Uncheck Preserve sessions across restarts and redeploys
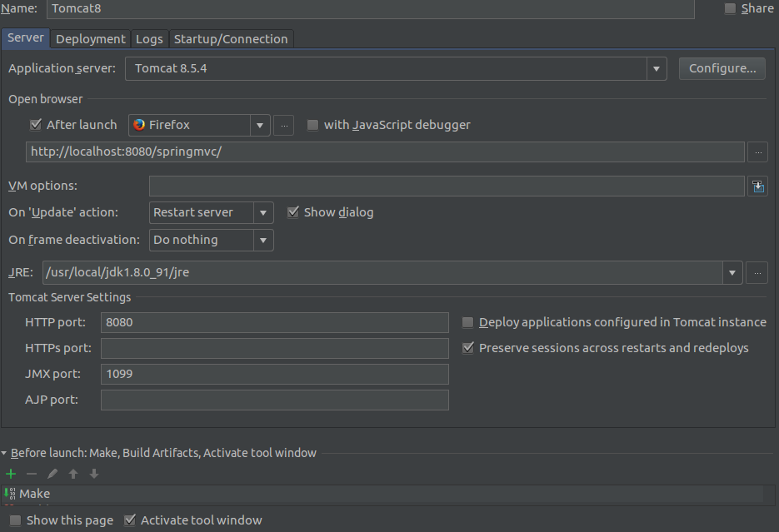Viewport: 779px width, 532px height. tap(467, 348)
